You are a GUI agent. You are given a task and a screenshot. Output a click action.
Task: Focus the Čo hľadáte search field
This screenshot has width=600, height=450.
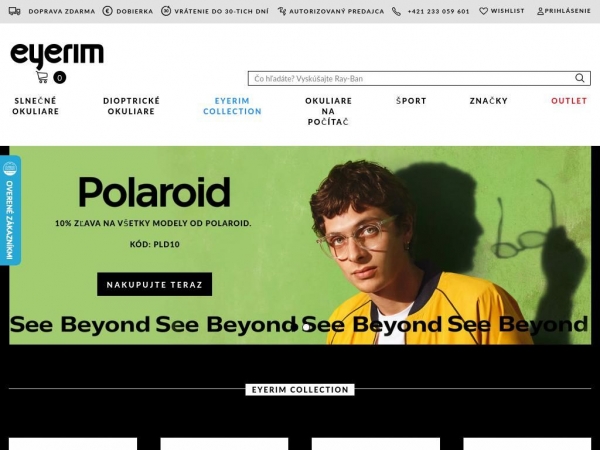pyautogui.click(x=419, y=78)
